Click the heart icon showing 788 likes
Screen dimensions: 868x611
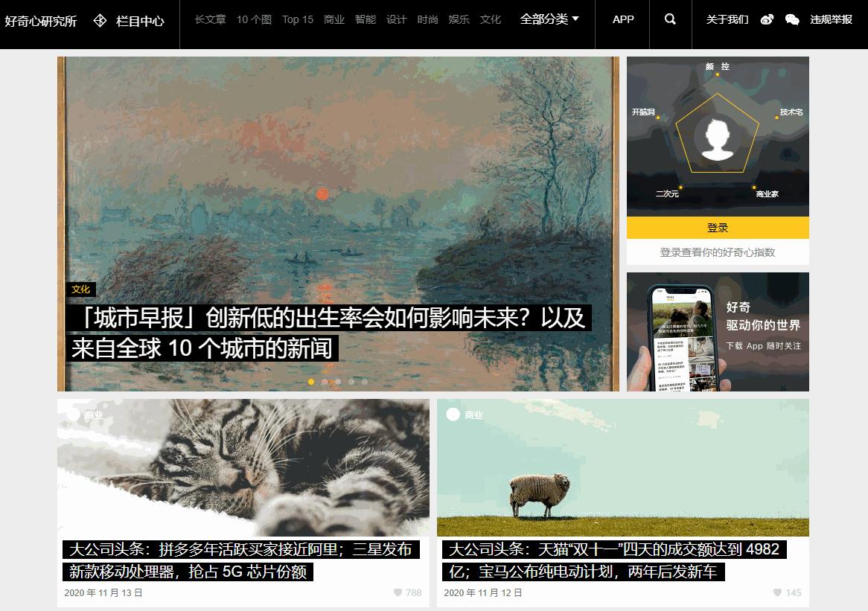(398, 592)
